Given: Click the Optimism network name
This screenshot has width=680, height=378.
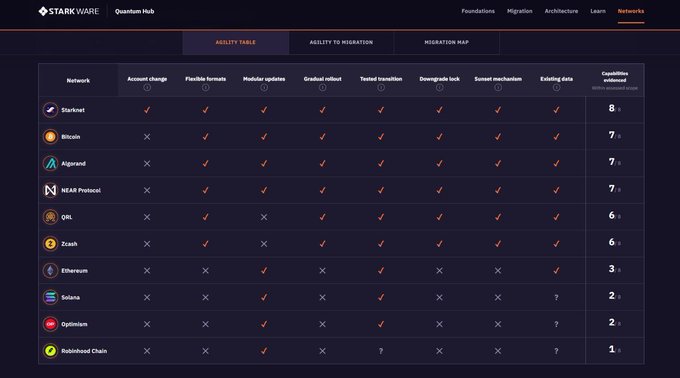Looking at the screenshot, I should [x=74, y=324].
